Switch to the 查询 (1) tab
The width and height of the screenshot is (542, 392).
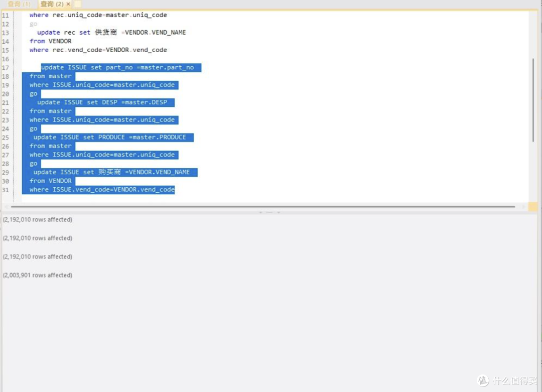[x=19, y=4]
